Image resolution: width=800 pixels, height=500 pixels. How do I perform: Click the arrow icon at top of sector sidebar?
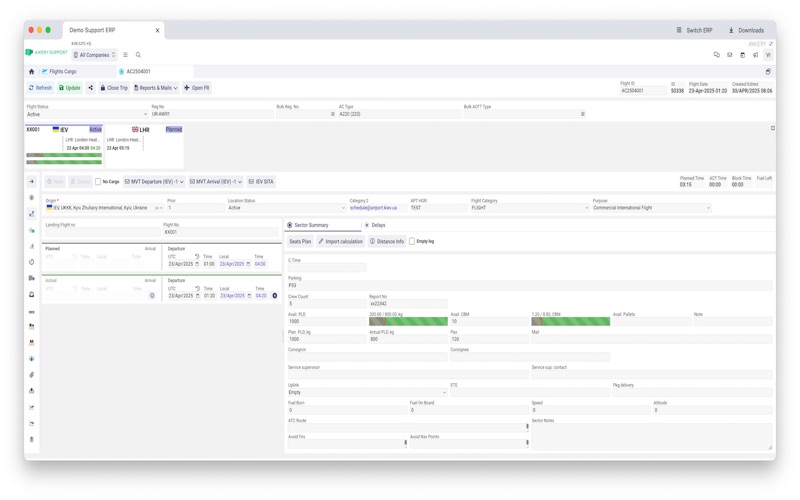coord(32,181)
